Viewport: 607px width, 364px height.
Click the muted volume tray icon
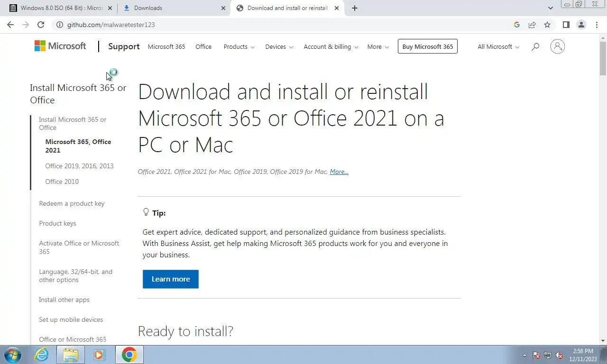point(559,355)
